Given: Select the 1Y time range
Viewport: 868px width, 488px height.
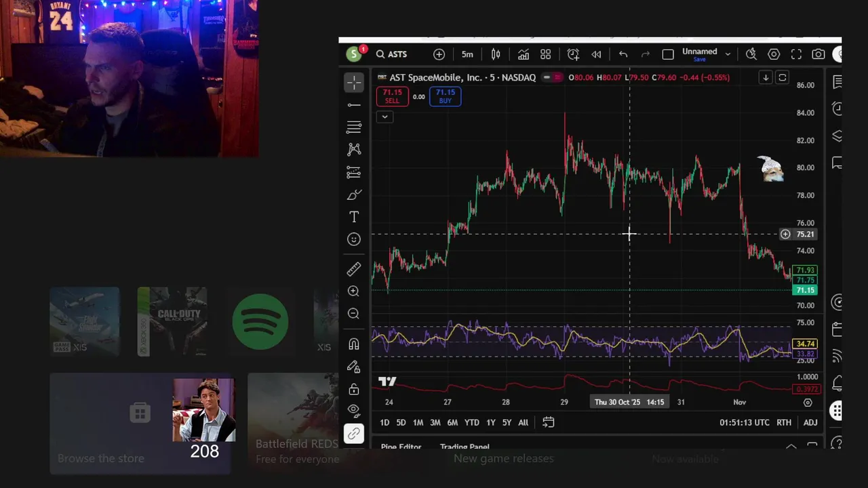Looking at the screenshot, I should pos(491,423).
